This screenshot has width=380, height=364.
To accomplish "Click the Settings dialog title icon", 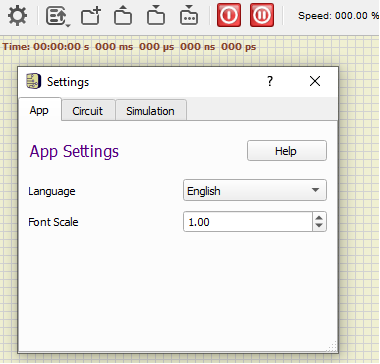I will point(34,81).
